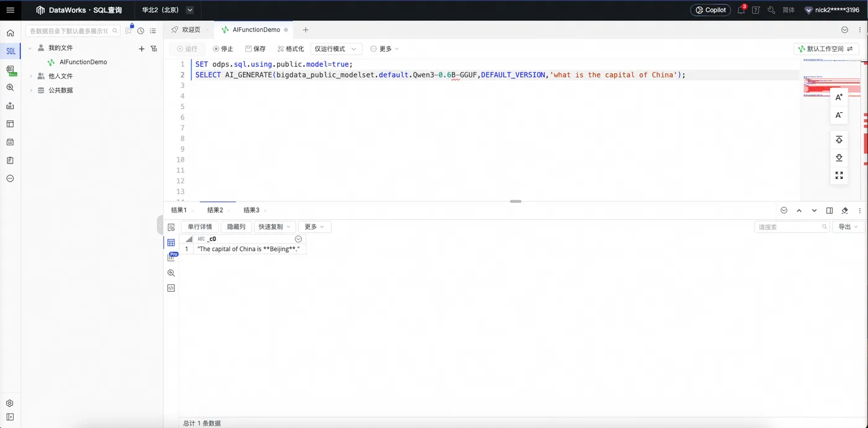Image resolution: width=868 pixels, height=428 pixels.
Task: Add a new file with plus icon
Action: tap(141, 48)
